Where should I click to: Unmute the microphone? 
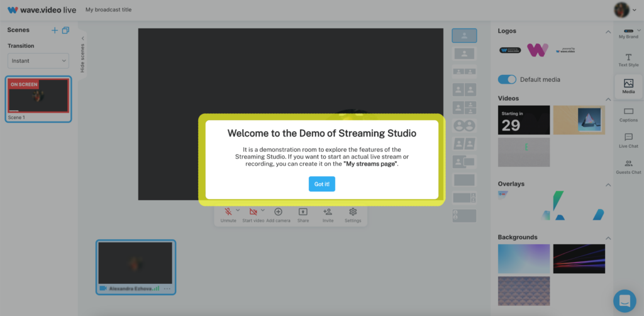(228, 215)
